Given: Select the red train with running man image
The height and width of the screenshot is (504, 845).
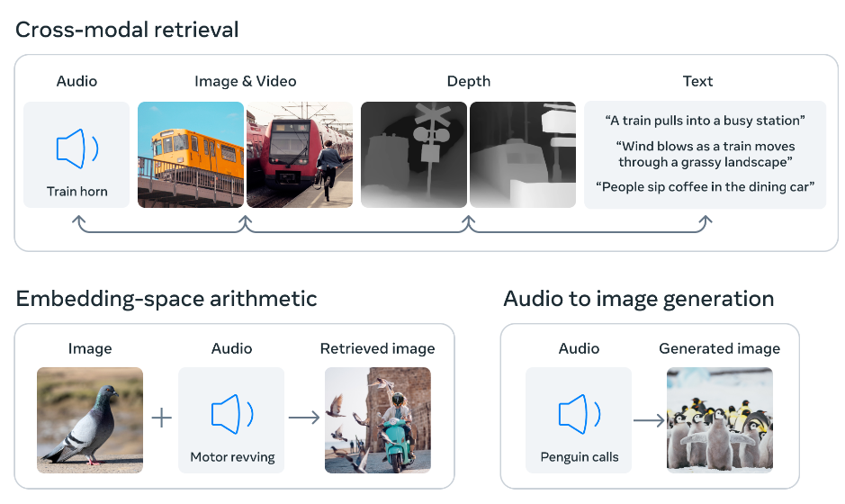Looking at the screenshot, I should pos(300,155).
